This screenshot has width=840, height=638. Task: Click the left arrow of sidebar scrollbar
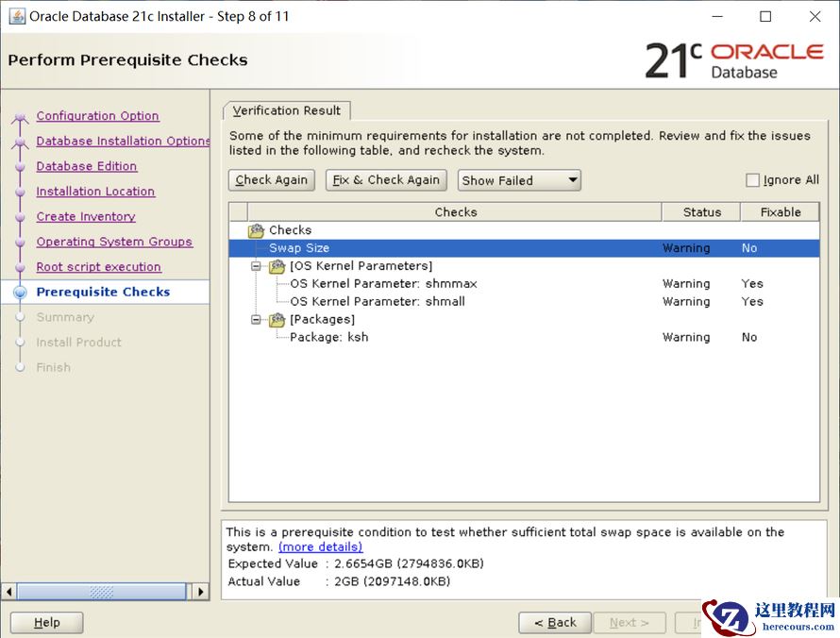tap(8, 592)
